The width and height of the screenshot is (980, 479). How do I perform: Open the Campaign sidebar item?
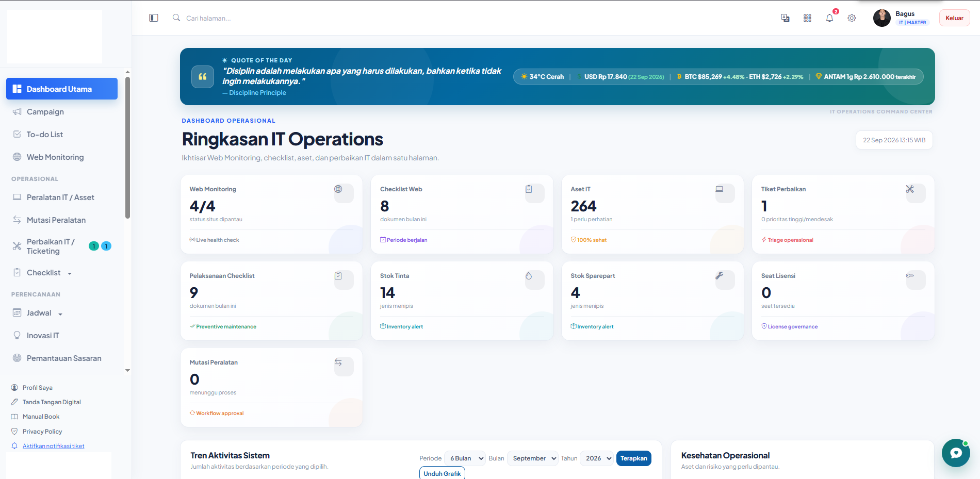pyautogui.click(x=62, y=112)
